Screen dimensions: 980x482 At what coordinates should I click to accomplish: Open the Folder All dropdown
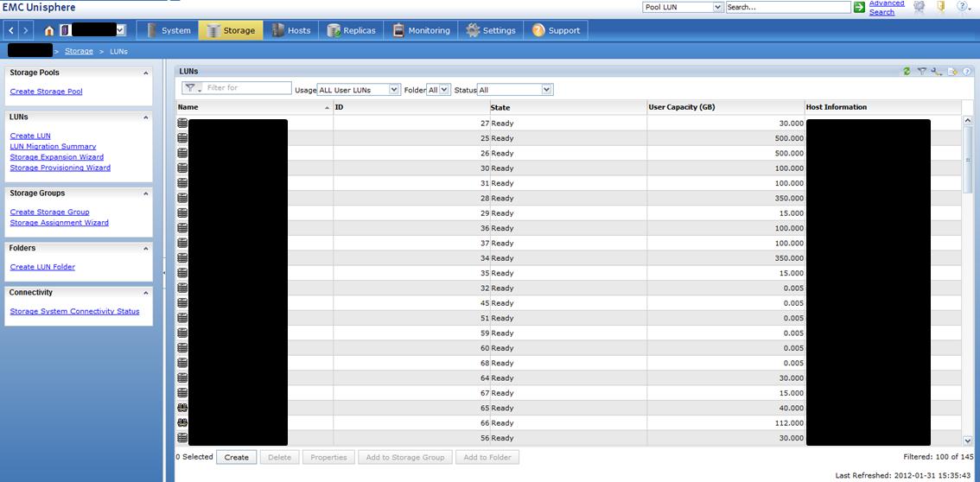[438, 90]
